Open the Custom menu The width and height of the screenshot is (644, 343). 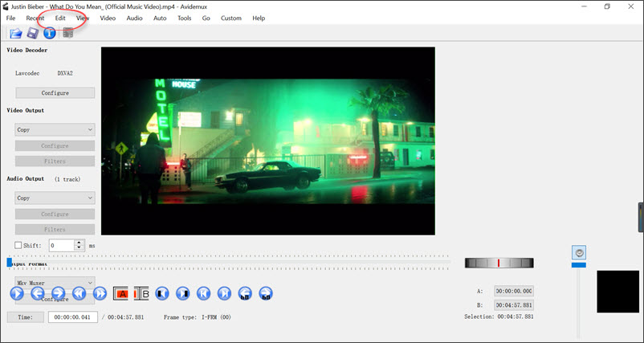[231, 18]
